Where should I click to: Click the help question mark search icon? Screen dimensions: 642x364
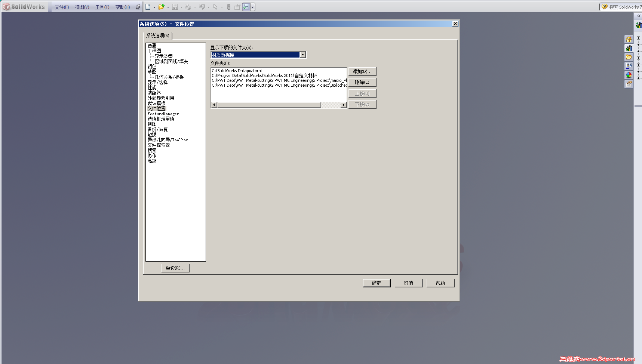tap(605, 7)
